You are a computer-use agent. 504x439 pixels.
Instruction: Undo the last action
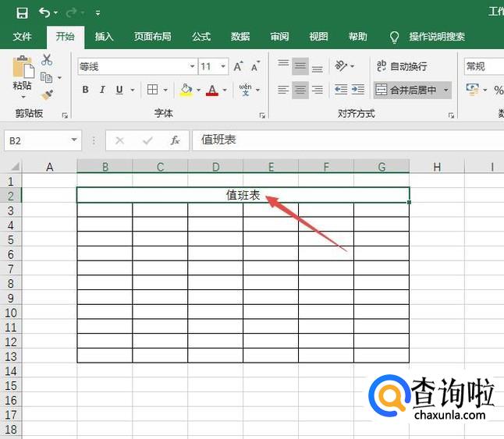point(44,12)
